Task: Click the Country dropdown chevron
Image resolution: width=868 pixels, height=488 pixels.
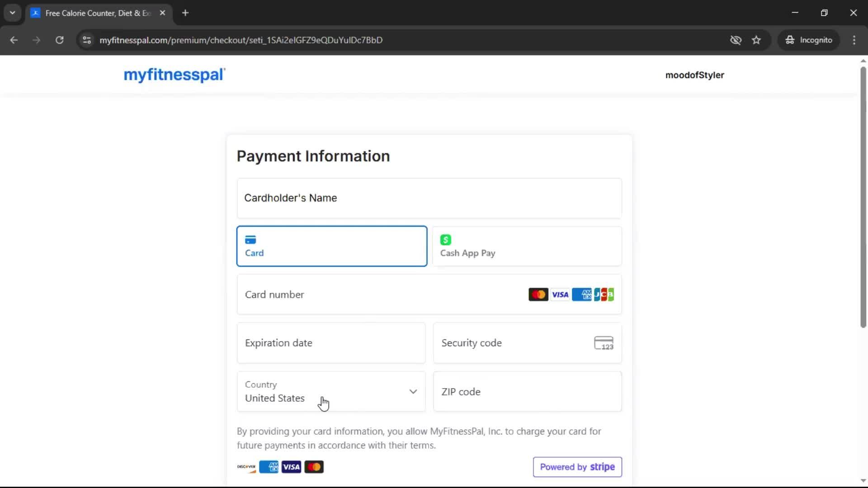Action: pyautogui.click(x=413, y=391)
